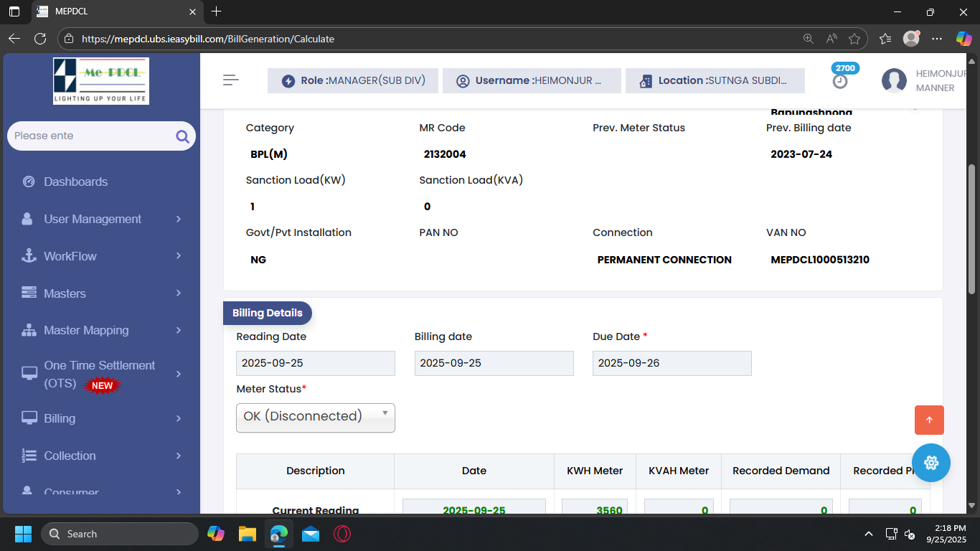Click the KVAH Meter column header
980x551 pixels.
click(679, 471)
